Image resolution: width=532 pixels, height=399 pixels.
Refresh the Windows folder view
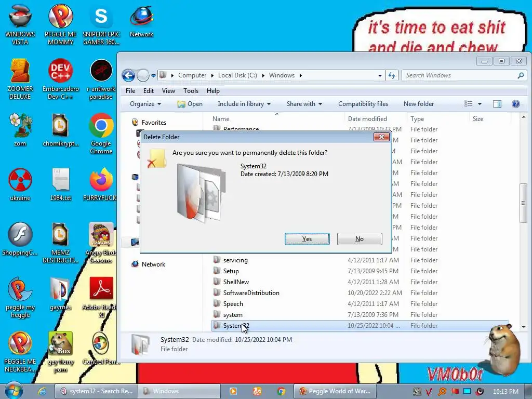tap(392, 76)
